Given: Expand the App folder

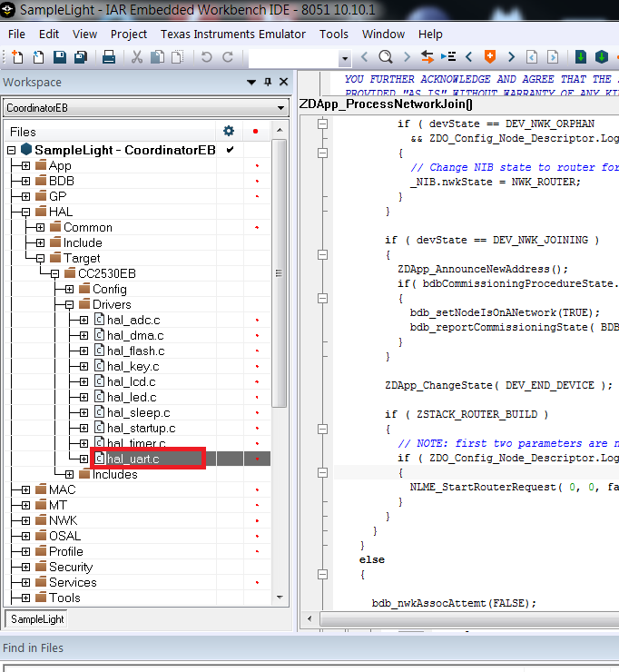Looking at the screenshot, I should coord(25,165).
